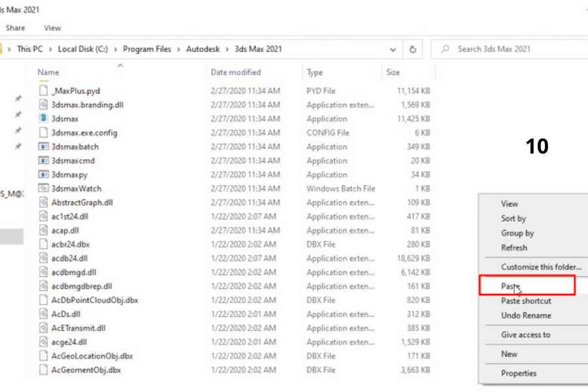Open the View ribbon tab

tap(52, 28)
